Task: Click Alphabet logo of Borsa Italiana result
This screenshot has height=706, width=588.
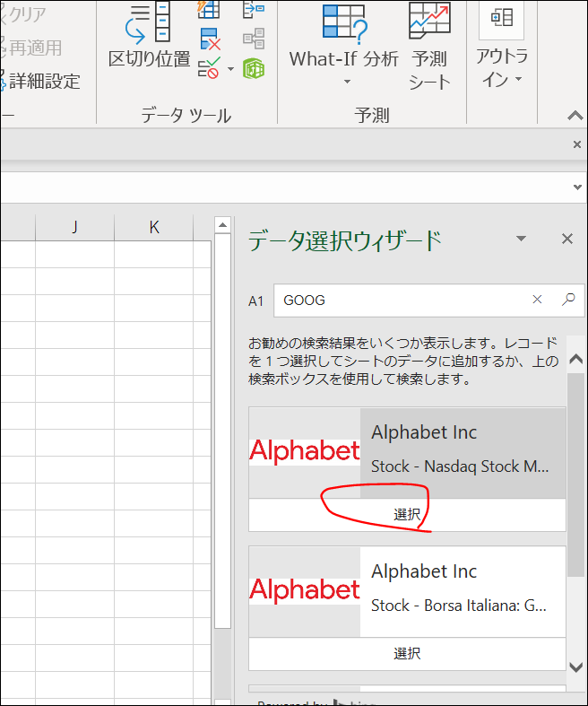Action: [x=305, y=591]
